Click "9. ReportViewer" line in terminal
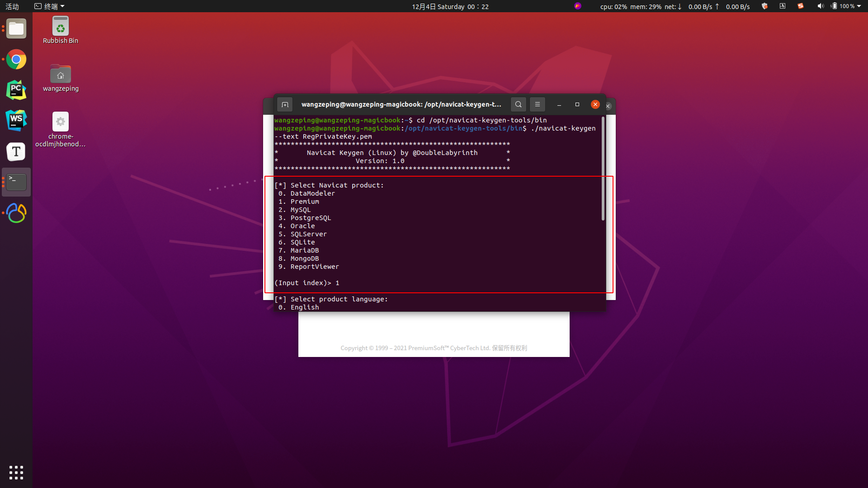Screen dimensions: 868x488 tap(309, 267)
